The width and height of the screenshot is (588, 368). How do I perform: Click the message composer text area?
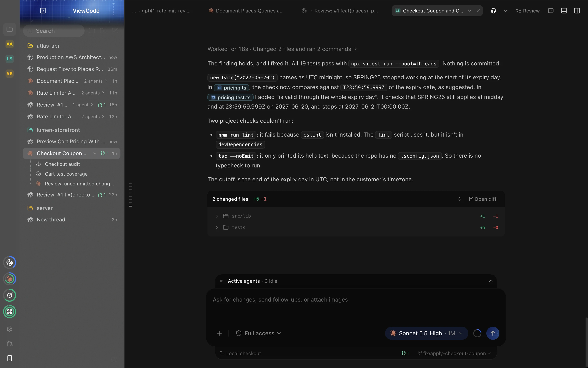(356, 307)
